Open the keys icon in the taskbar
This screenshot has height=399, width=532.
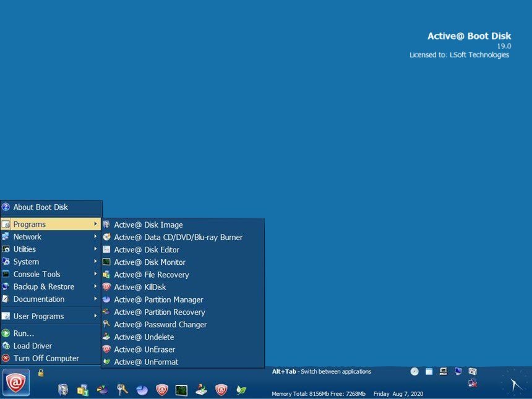pyautogui.click(x=122, y=390)
